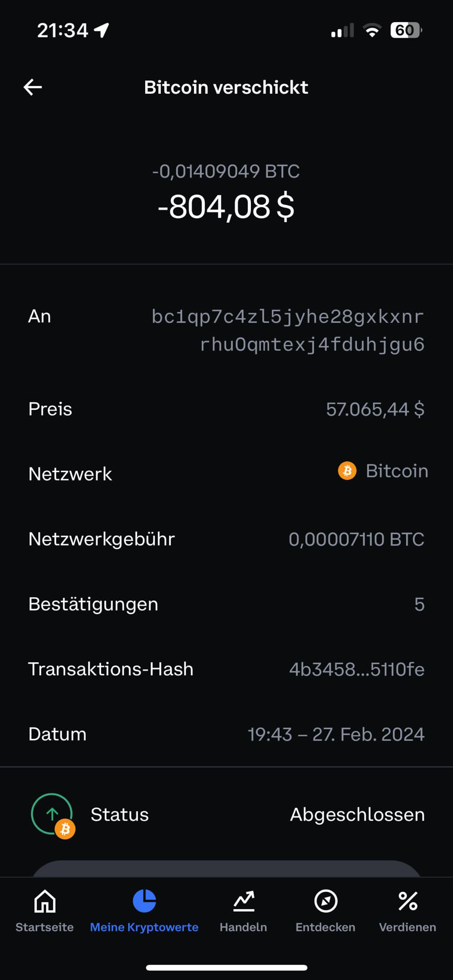Tap the battery indicator in status bar
Viewport: 453px width, 980px height.
tap(406, 31)
